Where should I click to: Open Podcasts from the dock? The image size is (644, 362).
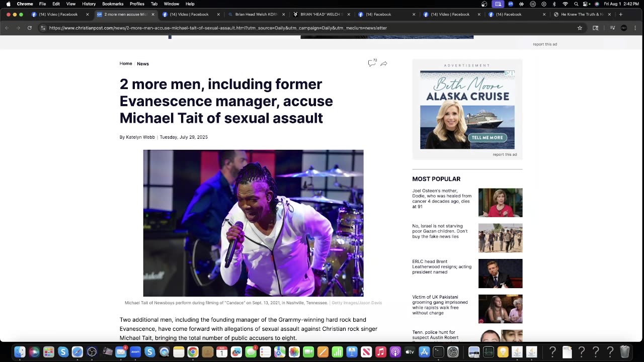coord(395,352)
